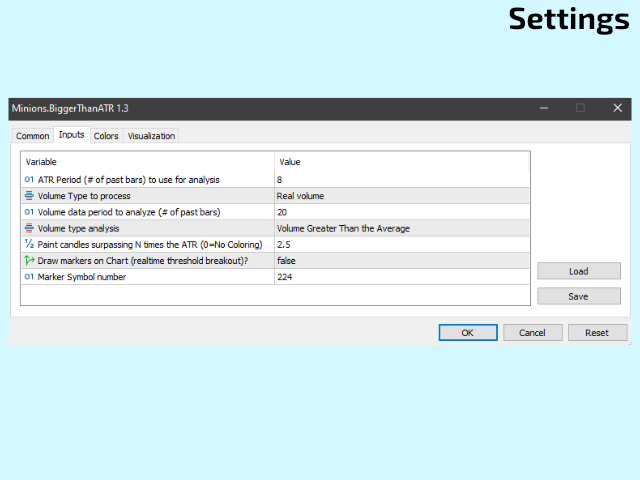640x480 pixels.
Task: Confirm settings with the OK button
Action: (x=468, y=333)
